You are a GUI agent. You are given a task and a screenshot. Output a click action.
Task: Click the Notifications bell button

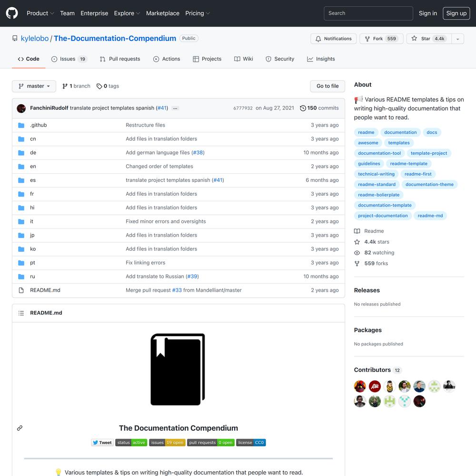pyautogui.click(x=333, y=39)
